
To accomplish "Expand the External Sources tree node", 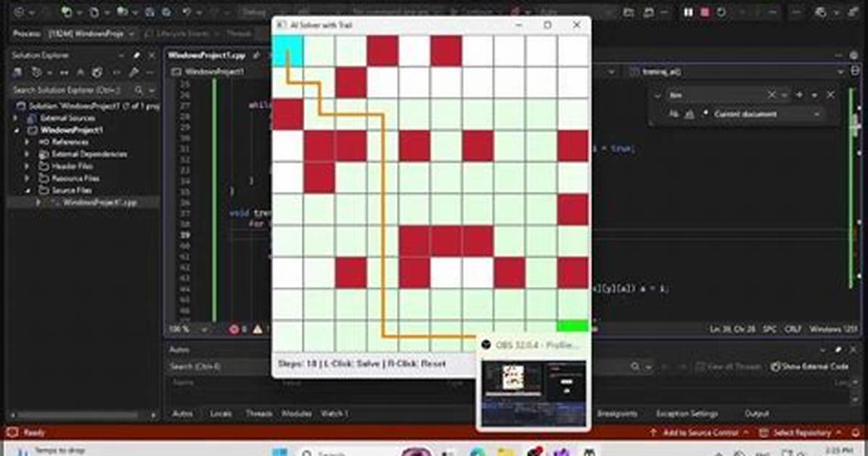I will tap(15, 118).
